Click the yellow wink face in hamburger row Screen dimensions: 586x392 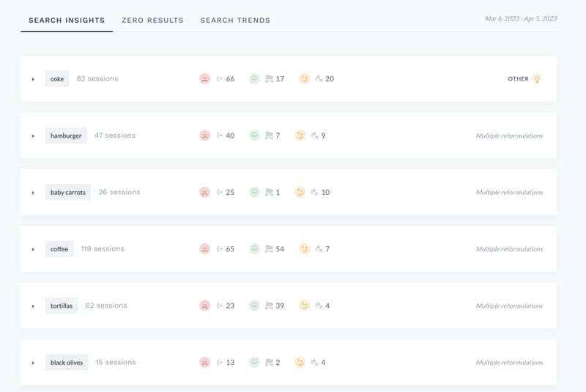(300, 136)
